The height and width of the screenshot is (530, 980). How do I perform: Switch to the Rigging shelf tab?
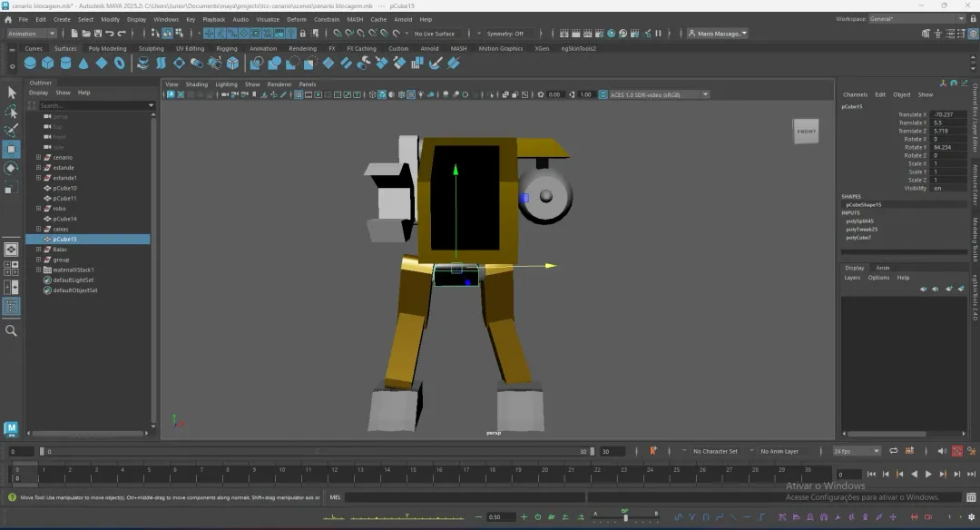226,48
